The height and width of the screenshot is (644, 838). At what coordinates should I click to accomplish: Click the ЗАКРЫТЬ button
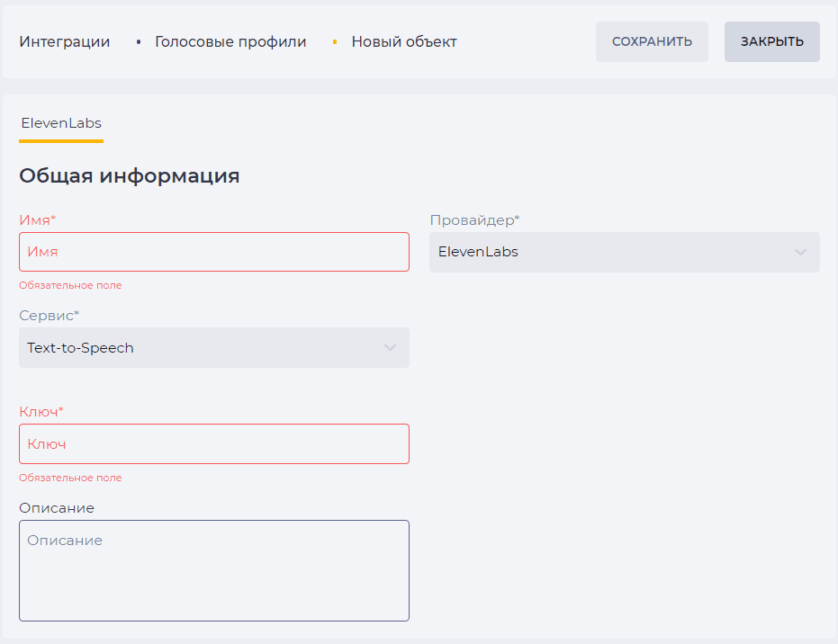coord(771,41)
